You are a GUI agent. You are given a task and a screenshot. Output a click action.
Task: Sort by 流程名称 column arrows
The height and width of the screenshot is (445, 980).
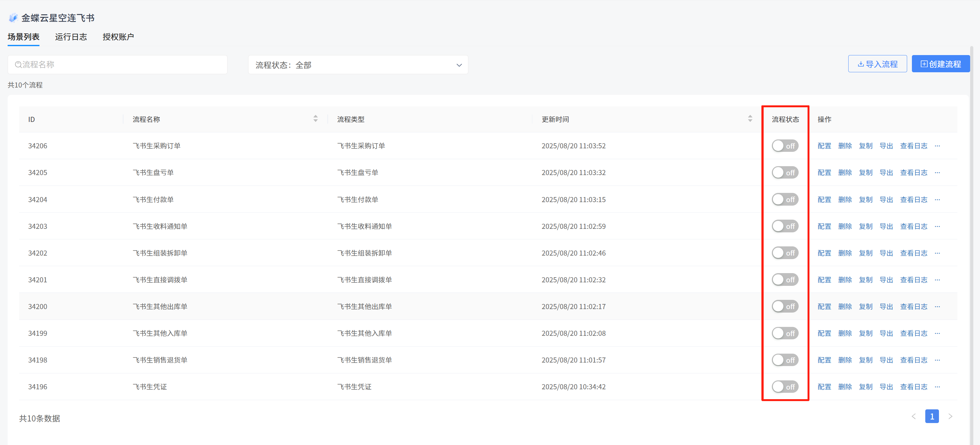[315, 119]
